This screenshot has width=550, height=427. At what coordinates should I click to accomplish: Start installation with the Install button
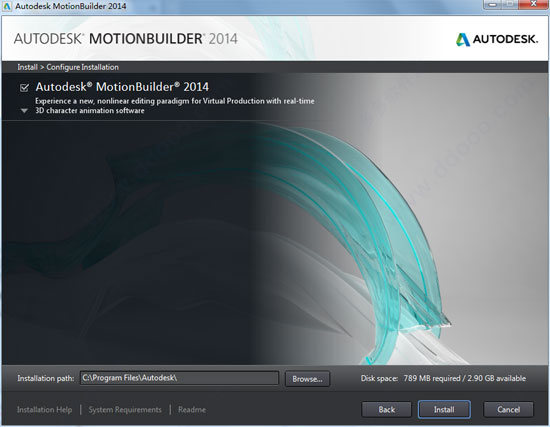tap(444, 409)
